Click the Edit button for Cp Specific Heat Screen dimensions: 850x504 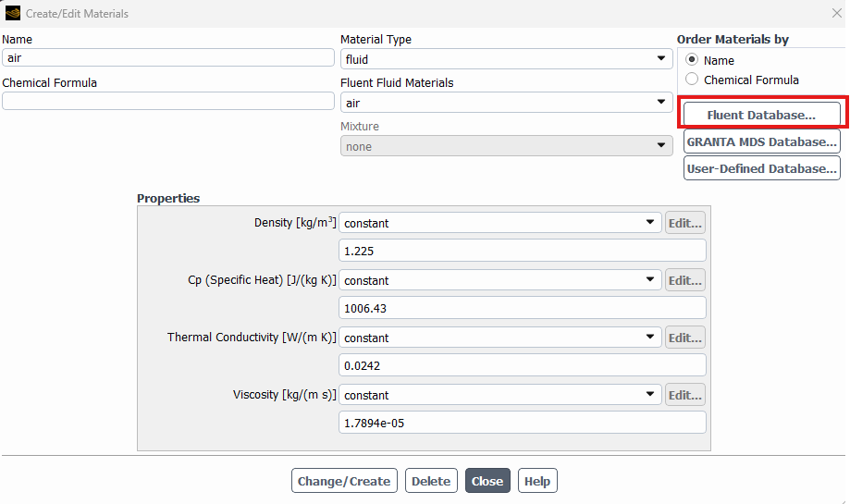[x=685, y=280]
